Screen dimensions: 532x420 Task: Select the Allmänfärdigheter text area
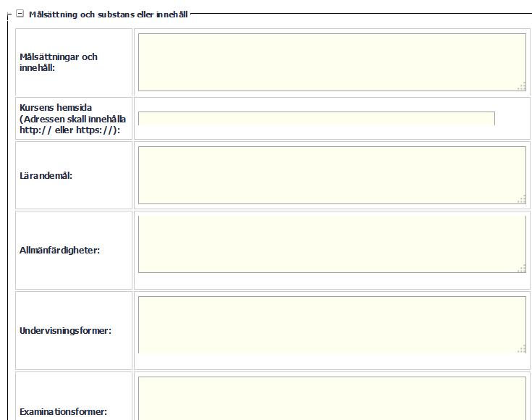(332, 244)
